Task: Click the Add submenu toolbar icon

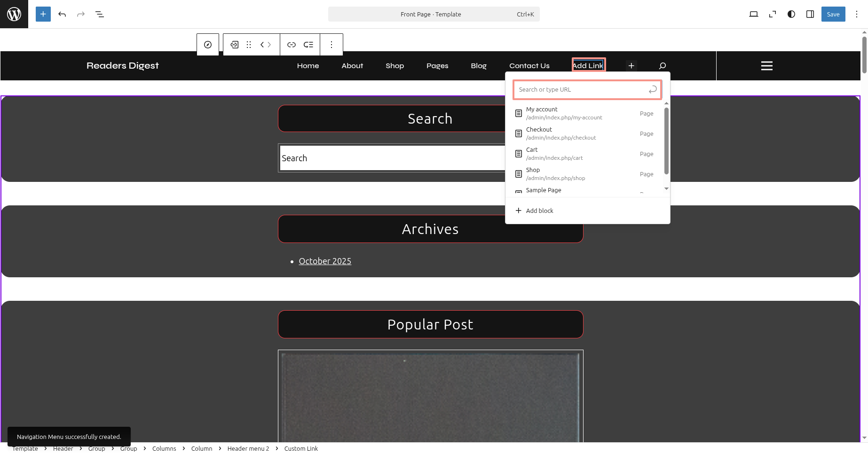Action: point(308,45)
